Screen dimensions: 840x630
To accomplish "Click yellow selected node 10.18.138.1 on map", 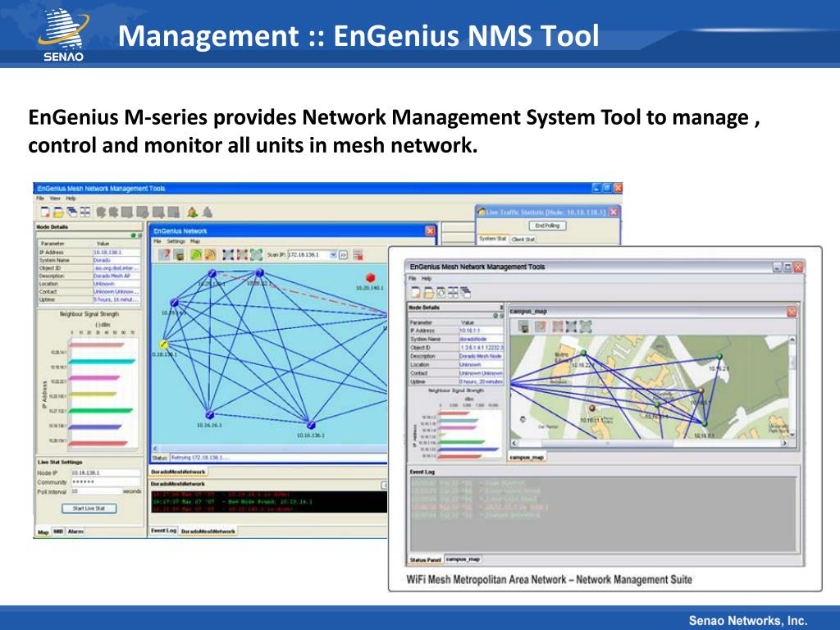I will [x=164, y=344].
